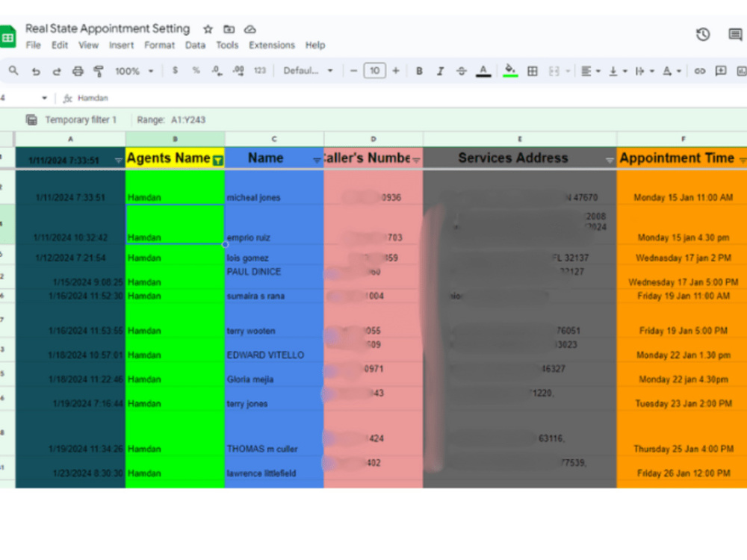This screenshot has width=747, height=560.
Task: Increase decimal places
Action: [238, 71]
